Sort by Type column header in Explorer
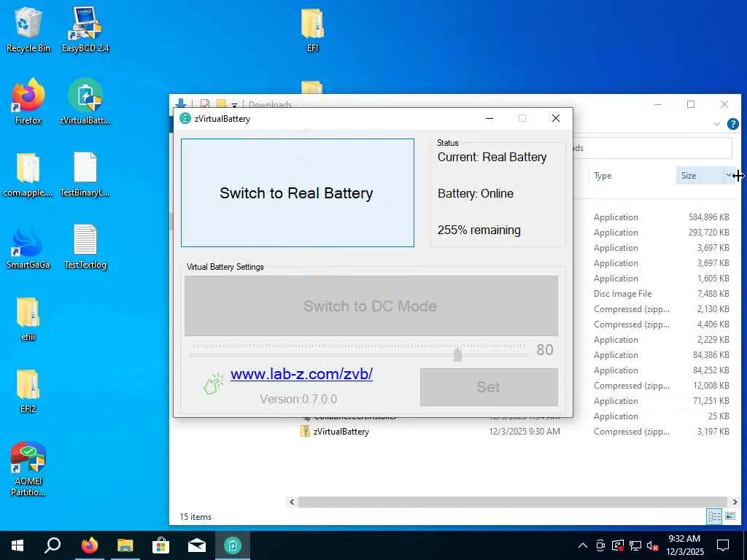The width and height of the screenshot is (747, 560). [x=632, y=175]
